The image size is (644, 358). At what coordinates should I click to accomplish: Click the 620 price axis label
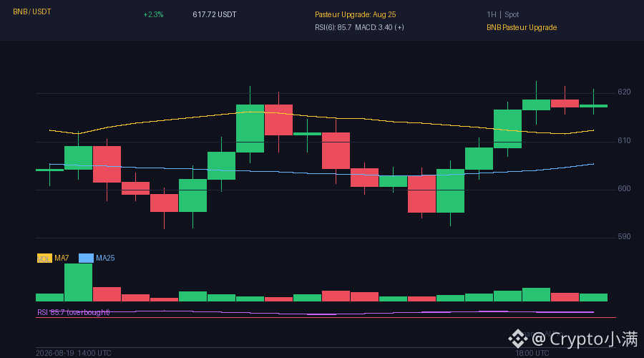(624, 92)
